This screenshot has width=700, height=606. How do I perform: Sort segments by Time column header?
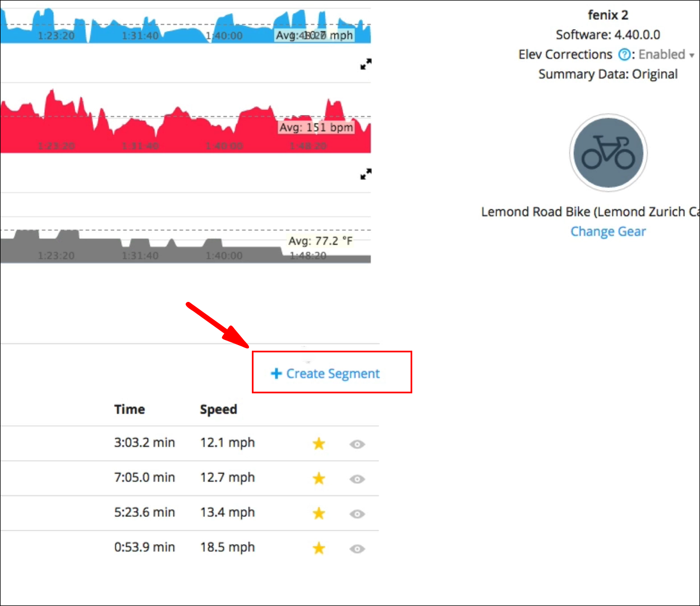[x=130, y=410]
